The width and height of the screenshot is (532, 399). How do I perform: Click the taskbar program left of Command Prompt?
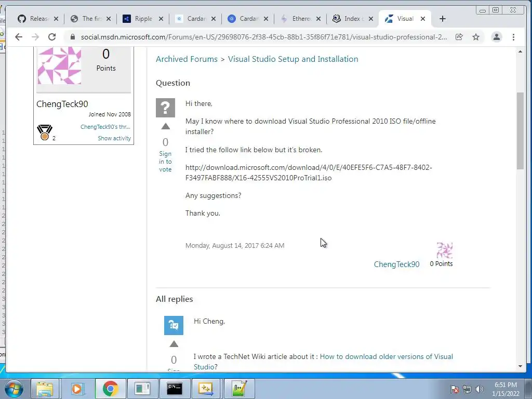142,389
